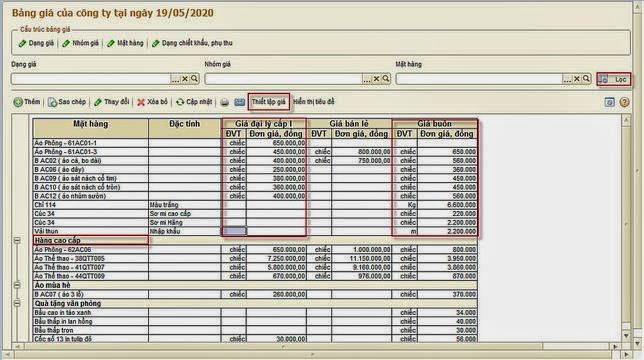The image size is (644, 360).
Task: Open the Nhóm giá field's ellipsis picker
Action: coord(367,79)
